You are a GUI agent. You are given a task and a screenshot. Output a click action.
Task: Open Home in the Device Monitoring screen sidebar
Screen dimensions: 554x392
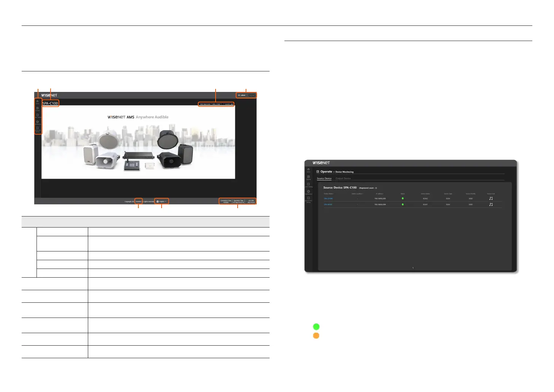point(308,170)
